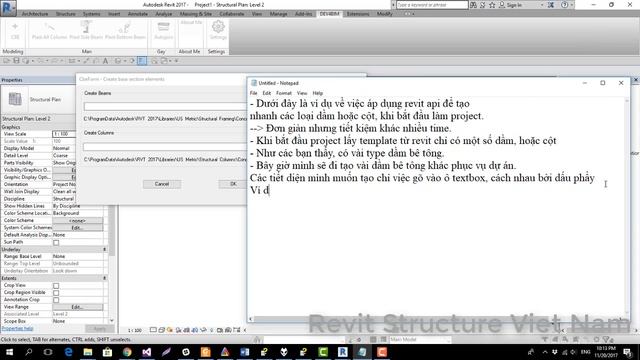Open File Explorer from the taskbar
This screenshot has width=640, height=360.
pos(88,352)
